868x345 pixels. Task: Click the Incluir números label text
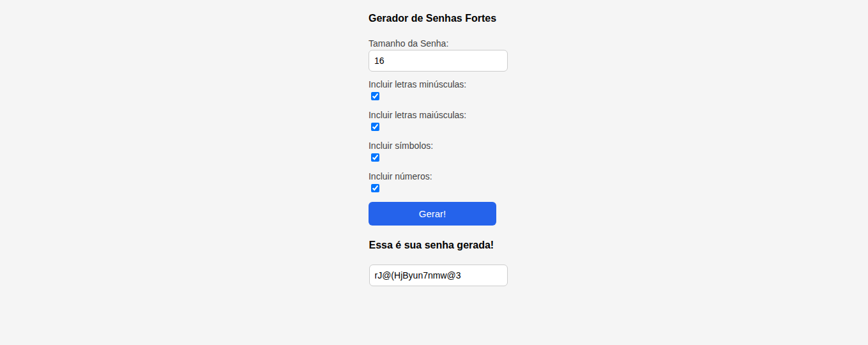pos(400,176)
